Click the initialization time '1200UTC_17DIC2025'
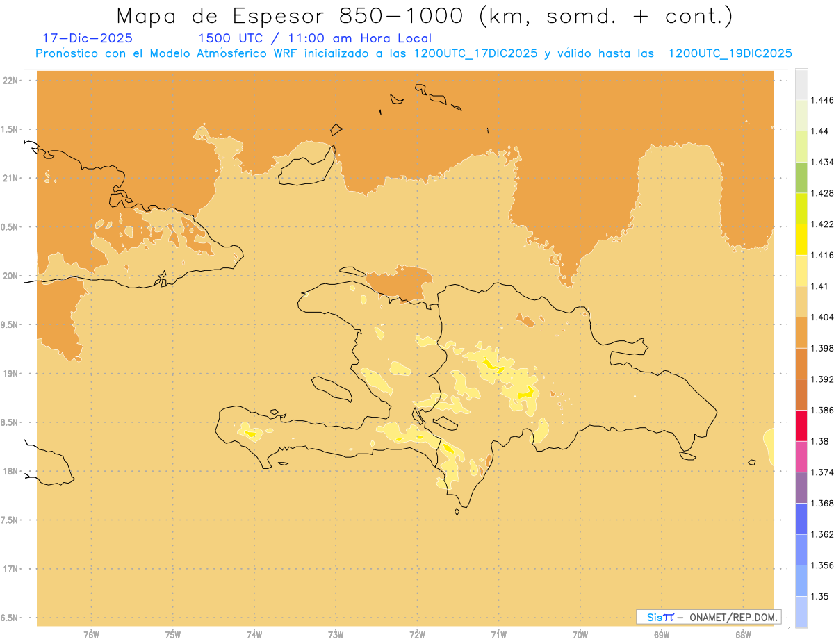This screenshot has height=644, width=834. pyautogui.click(x=475, y=53)
